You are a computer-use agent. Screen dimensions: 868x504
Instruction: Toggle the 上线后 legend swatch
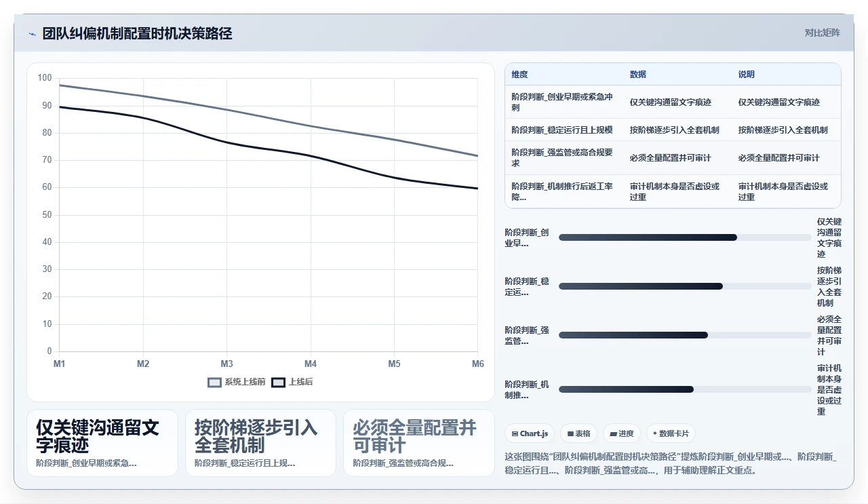(278, 383)
